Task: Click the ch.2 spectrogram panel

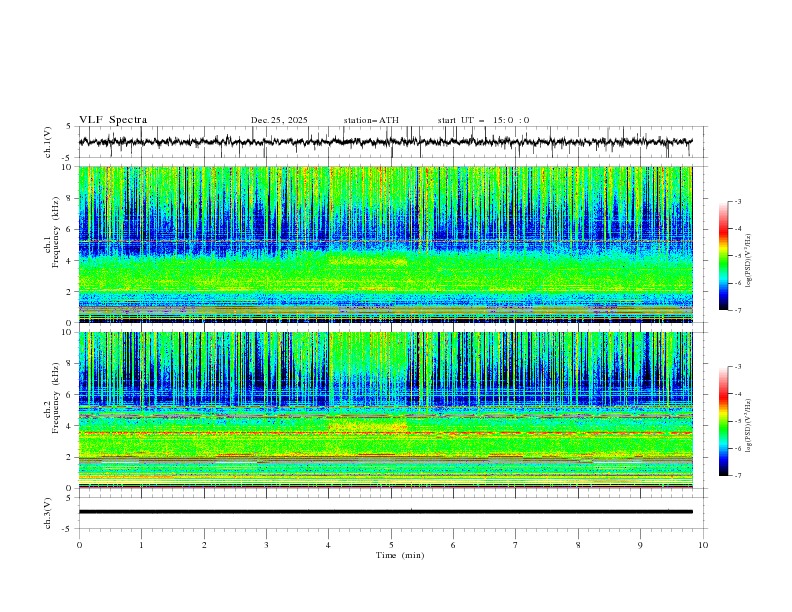Action: coord(385,410)
